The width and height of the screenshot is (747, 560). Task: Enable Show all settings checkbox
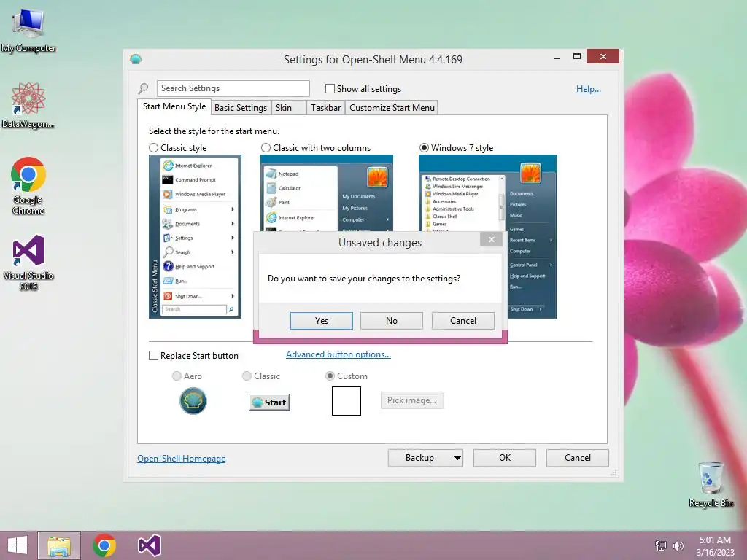pyautogui.click(x=330, y=88)
